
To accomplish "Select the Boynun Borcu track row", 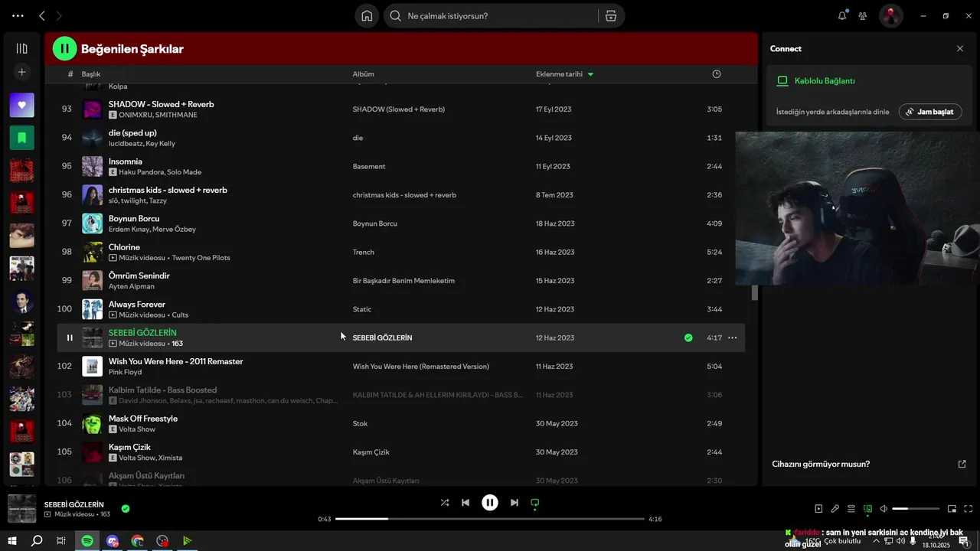I will pyautogui.click(x=401, y=223).
